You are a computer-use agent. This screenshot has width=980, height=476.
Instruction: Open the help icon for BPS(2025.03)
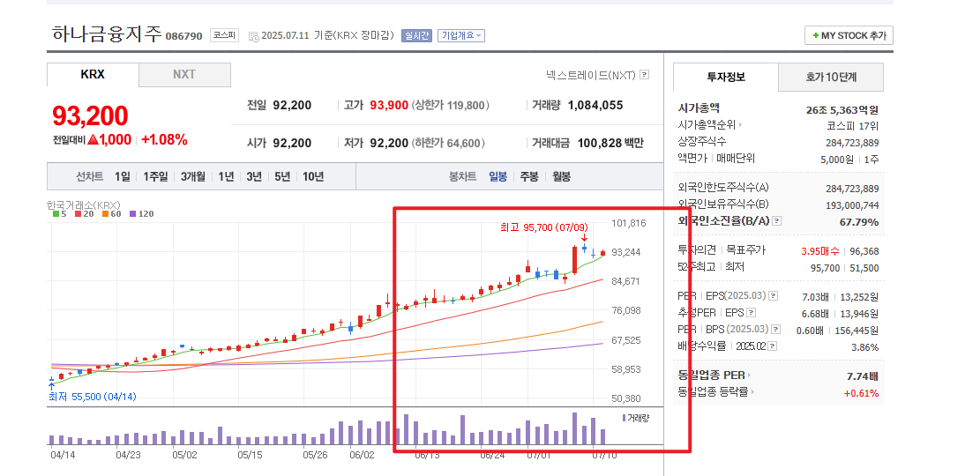click(x=775, y=329)
